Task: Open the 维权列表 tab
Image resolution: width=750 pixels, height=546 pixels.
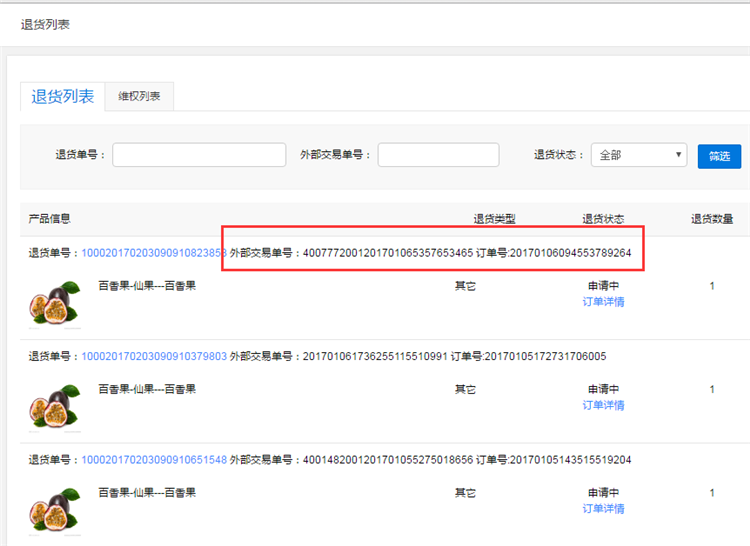Action: tap(140, 97)
